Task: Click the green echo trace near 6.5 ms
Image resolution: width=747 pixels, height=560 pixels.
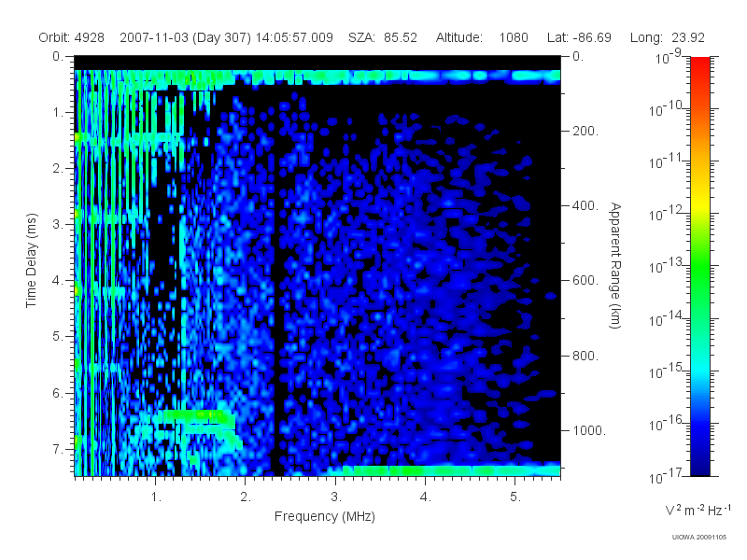Action: coord(198,416)
